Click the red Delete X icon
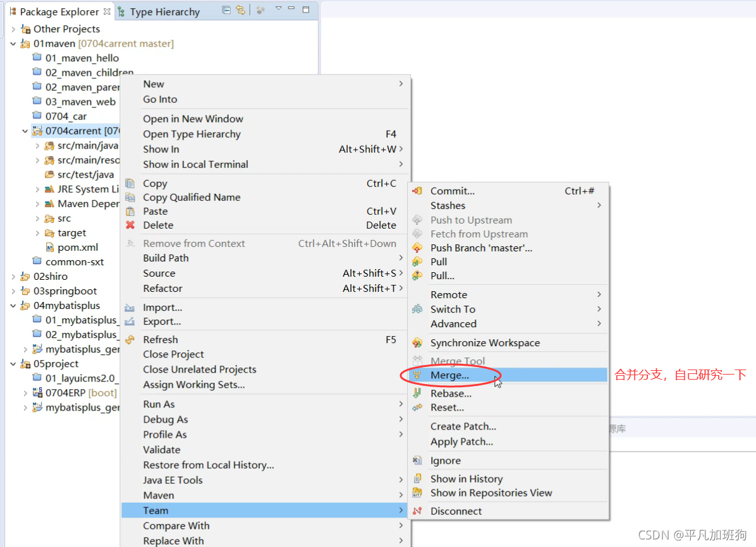The image size is (756, 547). (130, 225)
